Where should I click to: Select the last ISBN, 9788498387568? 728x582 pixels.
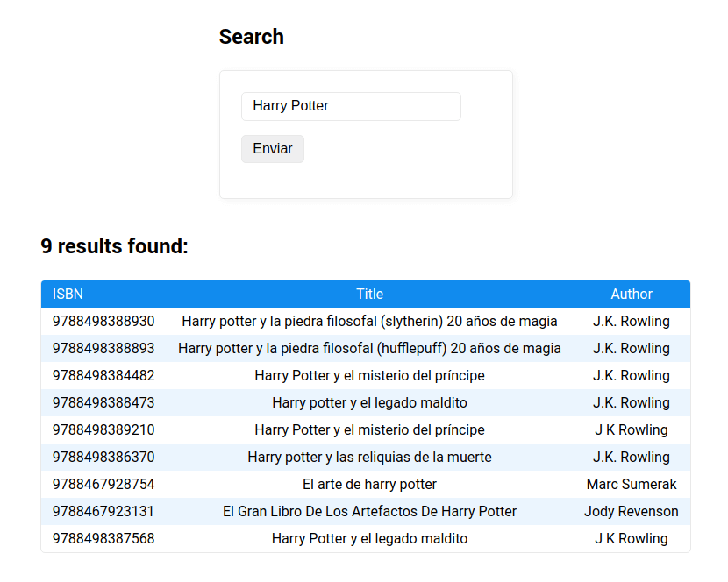[103, 538]
